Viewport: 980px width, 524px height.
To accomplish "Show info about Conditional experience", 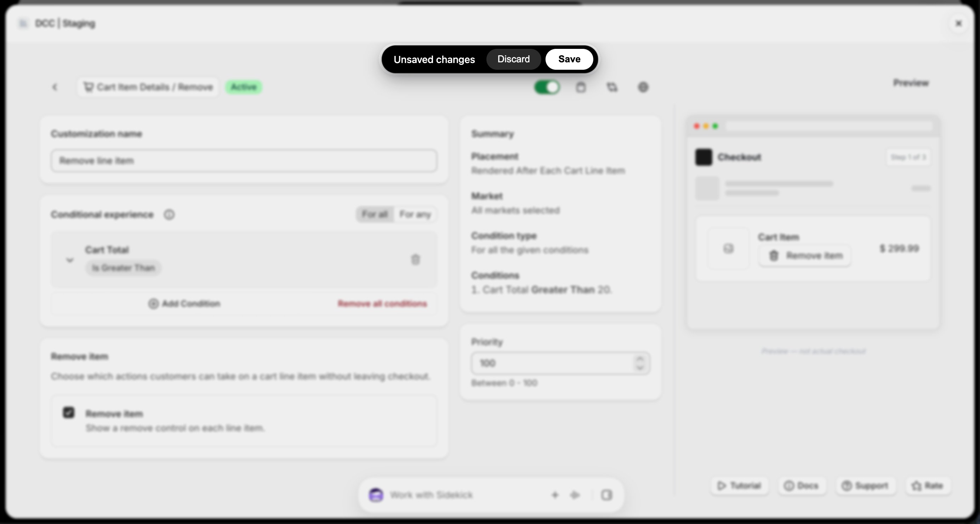I will pyautogui.click(x=169, y=215).
